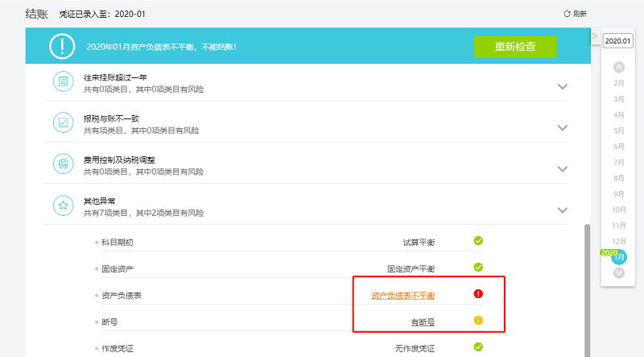Open the 资产负债表不平衡 link

(402, 296)
